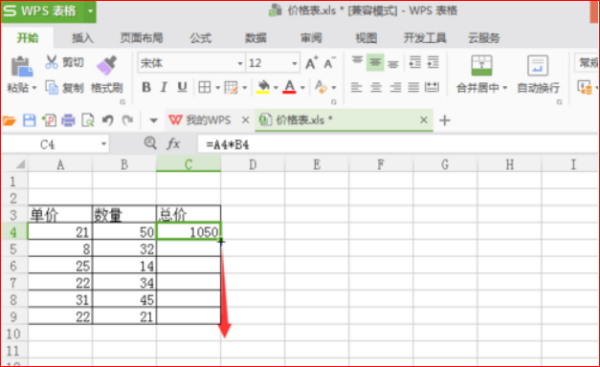600x367 pixels.
Task: Export to PDF icon
Action: (x=49, y=121)
